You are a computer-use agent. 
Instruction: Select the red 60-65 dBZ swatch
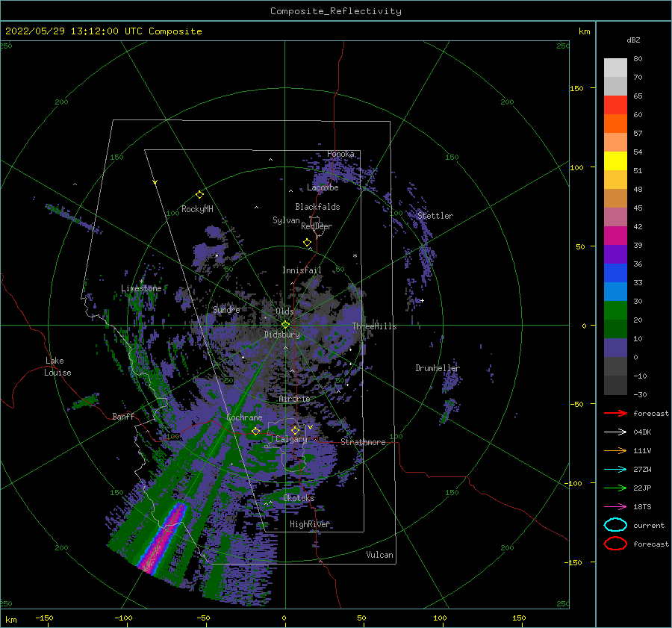[615, 105]
